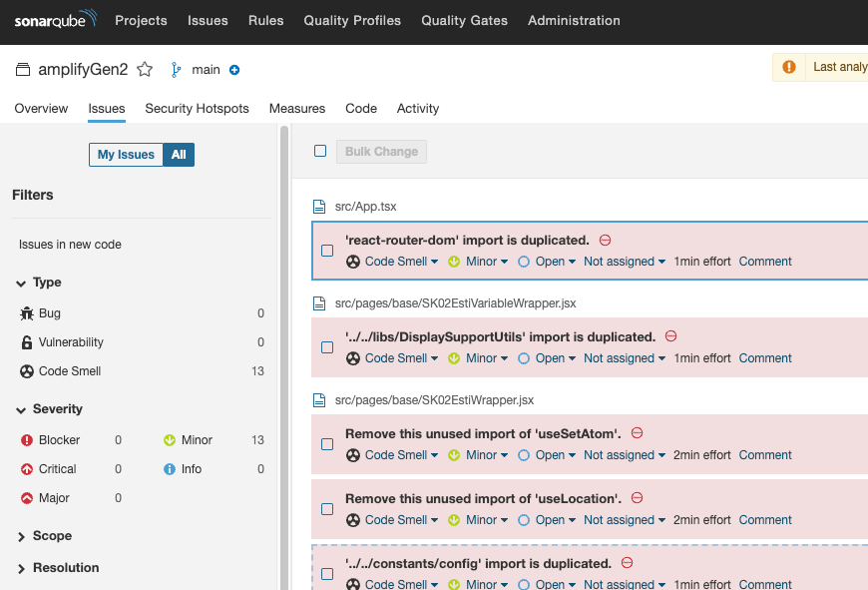Image resolution: width=868 pixels, height=590 pixels.
Task: Filter by Info severity
Action: pyautogui.click(x=214, y=468)
